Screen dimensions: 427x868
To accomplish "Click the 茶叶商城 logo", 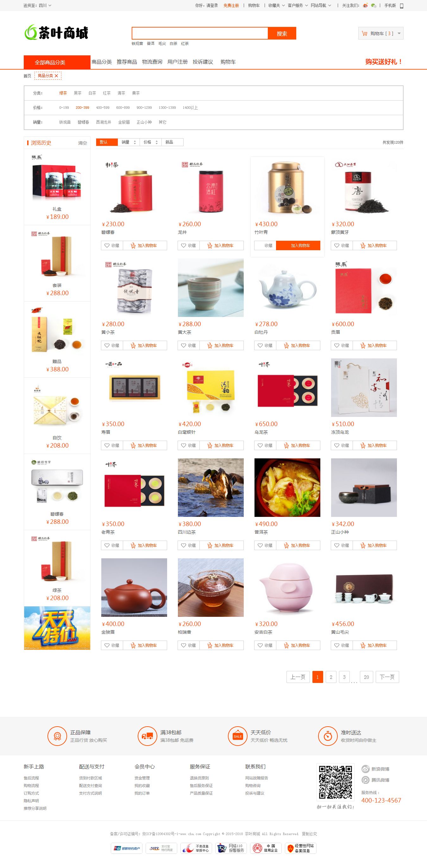I will (x=56, y=32).
